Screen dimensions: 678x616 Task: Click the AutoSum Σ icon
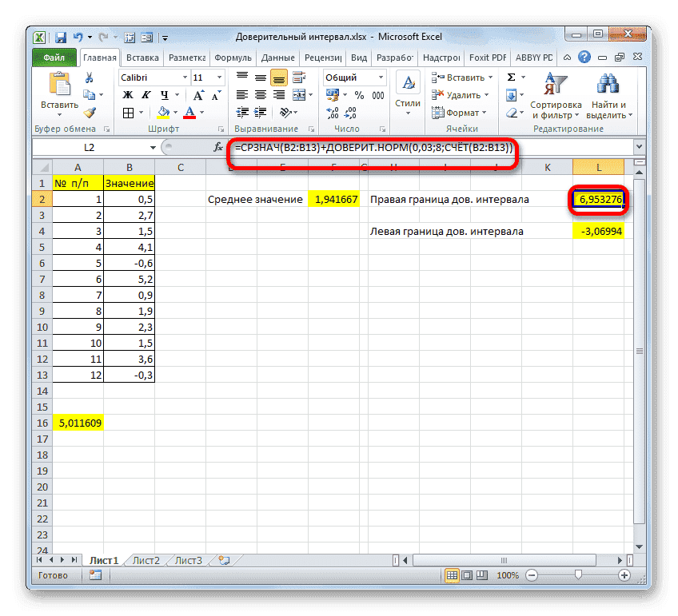(x=511, y=76)
